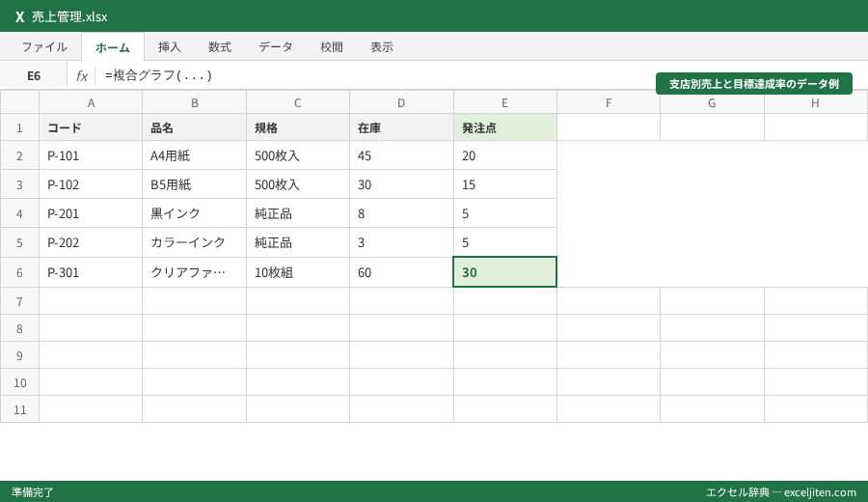
Task: Select row 6 header
Action: point(19,272)
